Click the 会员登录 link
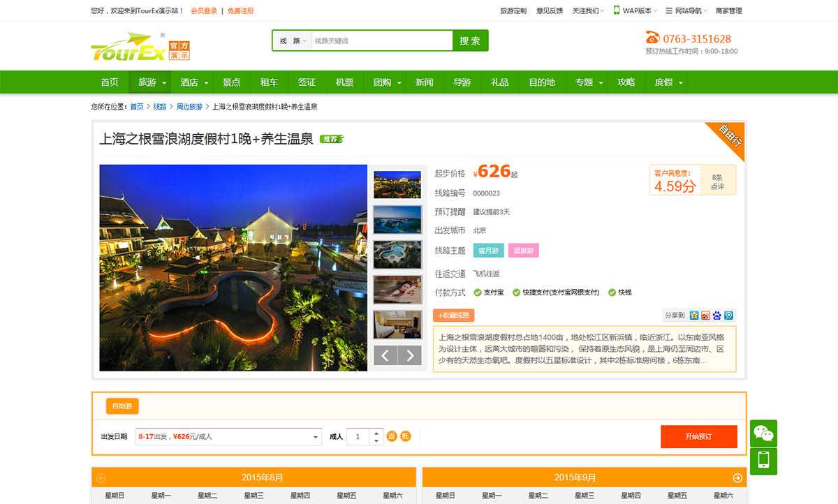The height and width of the screenshot is (504, 838). pyautogui.click(x=204, y=10)
